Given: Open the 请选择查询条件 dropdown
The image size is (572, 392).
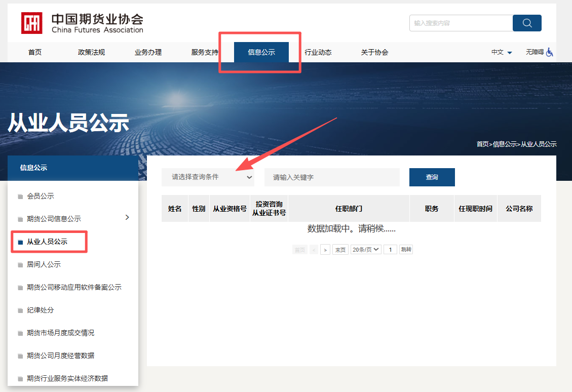Looking at the screenshot, I should pyautogui.click(x=208, y=177).
